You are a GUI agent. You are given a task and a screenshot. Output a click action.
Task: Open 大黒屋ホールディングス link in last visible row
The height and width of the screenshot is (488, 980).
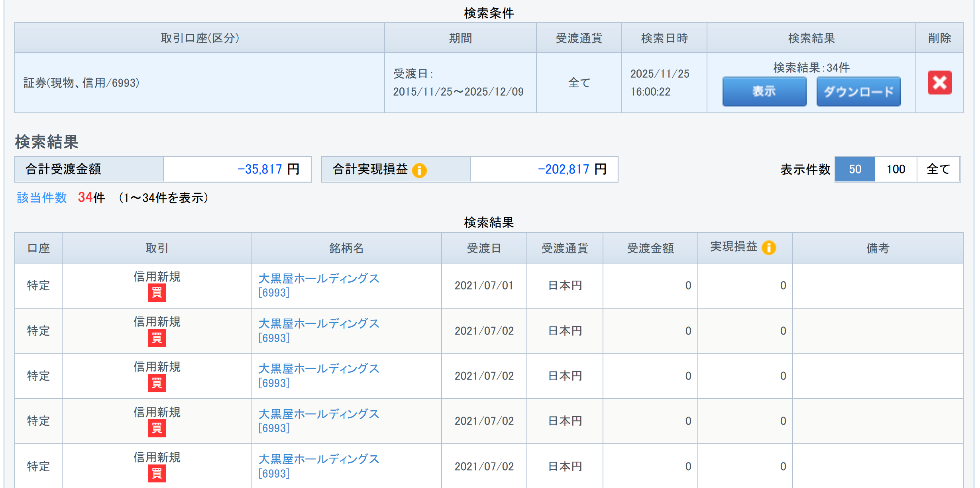tap(319, 459)
